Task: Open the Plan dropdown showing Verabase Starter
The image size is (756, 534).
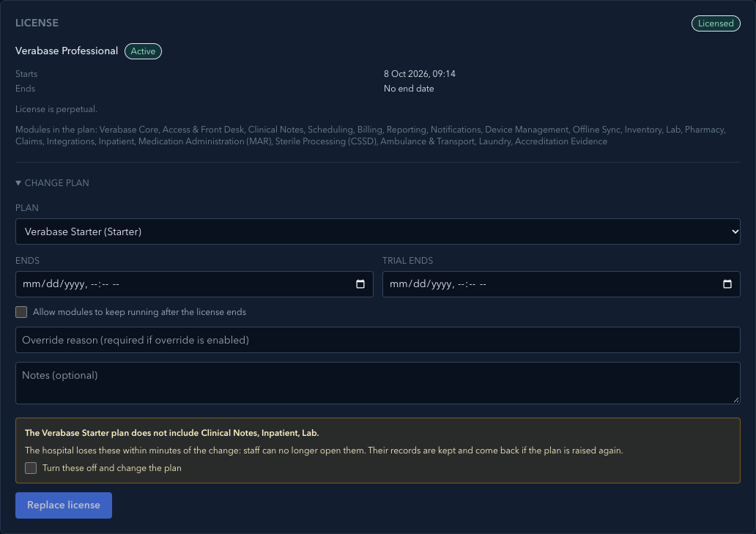Action: click(x=377, y=231)
